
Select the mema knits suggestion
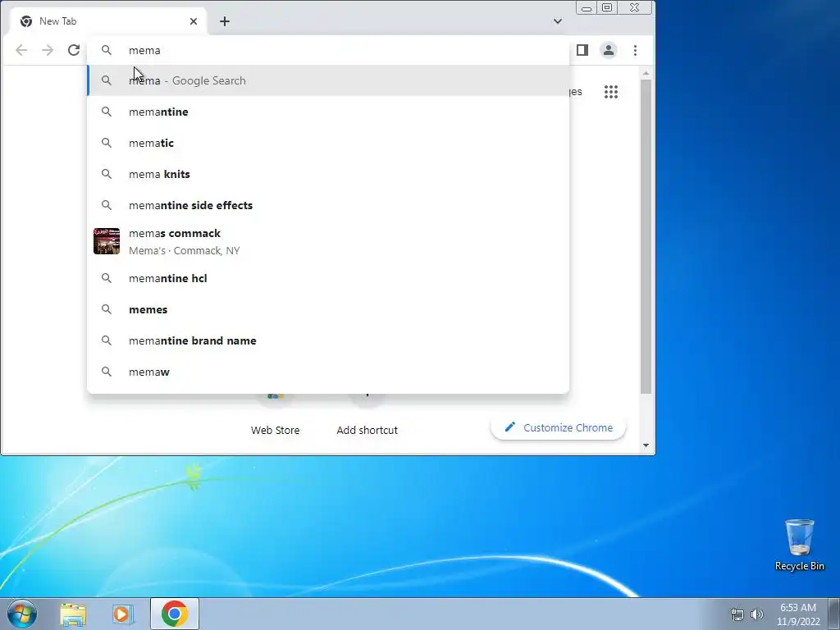(x=328, y=174)
